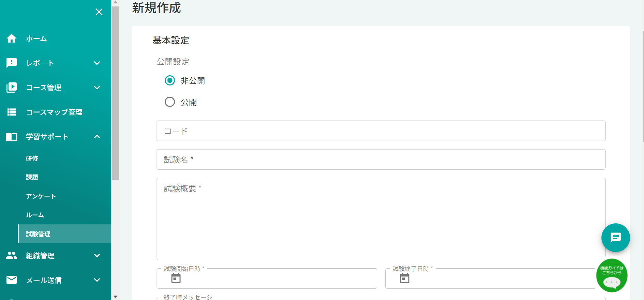644x300 pixels.
Task: Click the 試験名 input field
Action: [381, 159]
